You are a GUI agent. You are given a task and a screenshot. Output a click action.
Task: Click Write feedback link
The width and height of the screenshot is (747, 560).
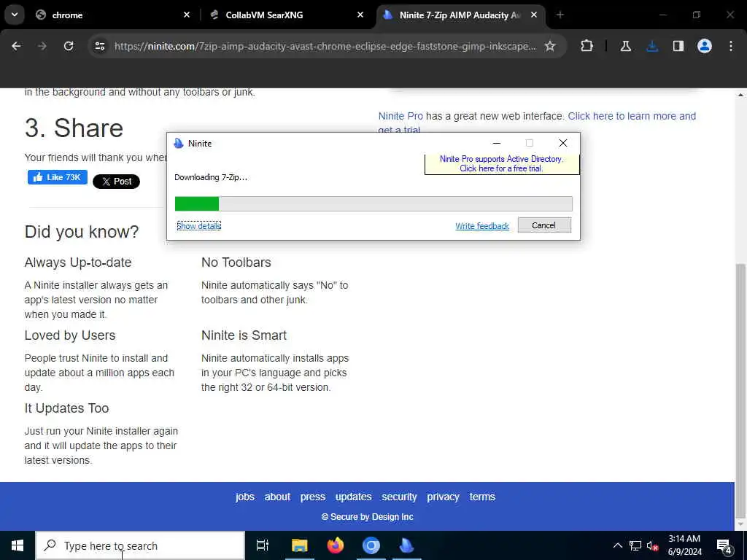click(x=482, y=226)
